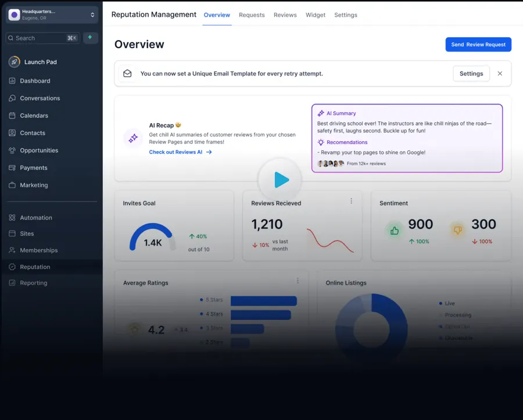Viewport: 523px width, 420px height.
Task: Click the Reputation badge icon
Action: (12, 267)
